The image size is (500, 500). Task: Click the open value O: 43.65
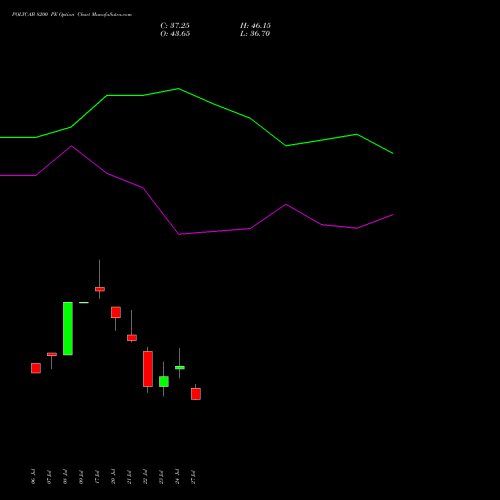[175, 34]
